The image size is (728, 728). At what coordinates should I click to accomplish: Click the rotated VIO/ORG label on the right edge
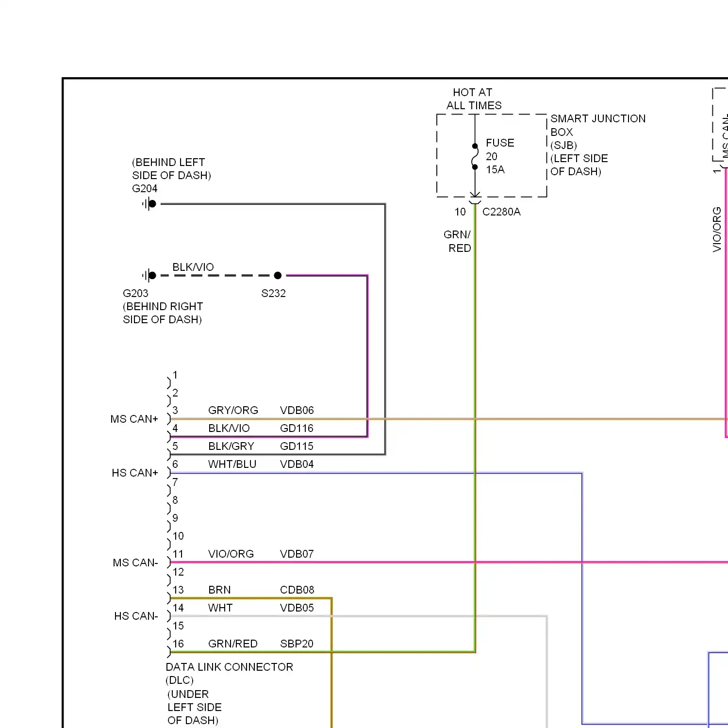tap(717, 229)
